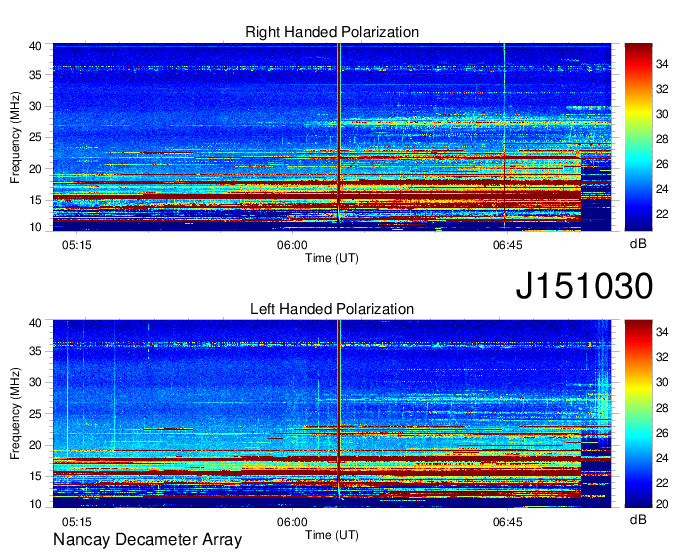Click "Time (UT)" label under Left Handed plot
The height and width of the screenshot is (552, 680).
point(332,535)
